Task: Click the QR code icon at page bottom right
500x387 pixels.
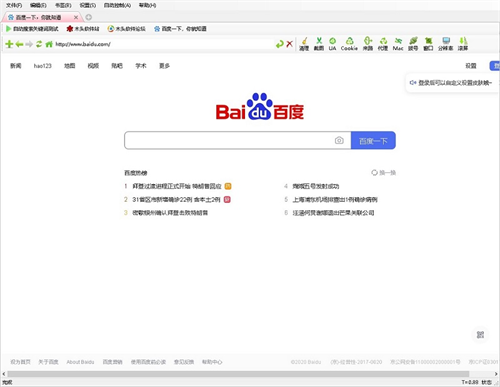Action: point(480,335)
